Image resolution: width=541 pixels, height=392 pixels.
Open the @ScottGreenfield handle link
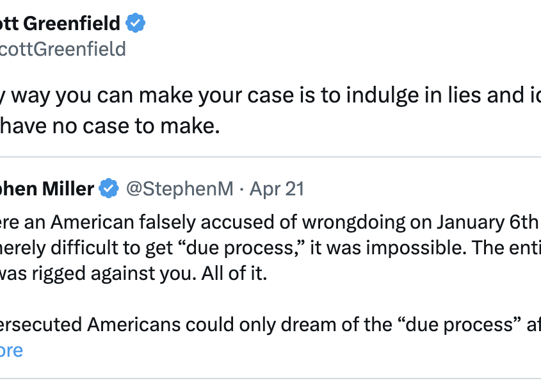click(x=63, y=49)
